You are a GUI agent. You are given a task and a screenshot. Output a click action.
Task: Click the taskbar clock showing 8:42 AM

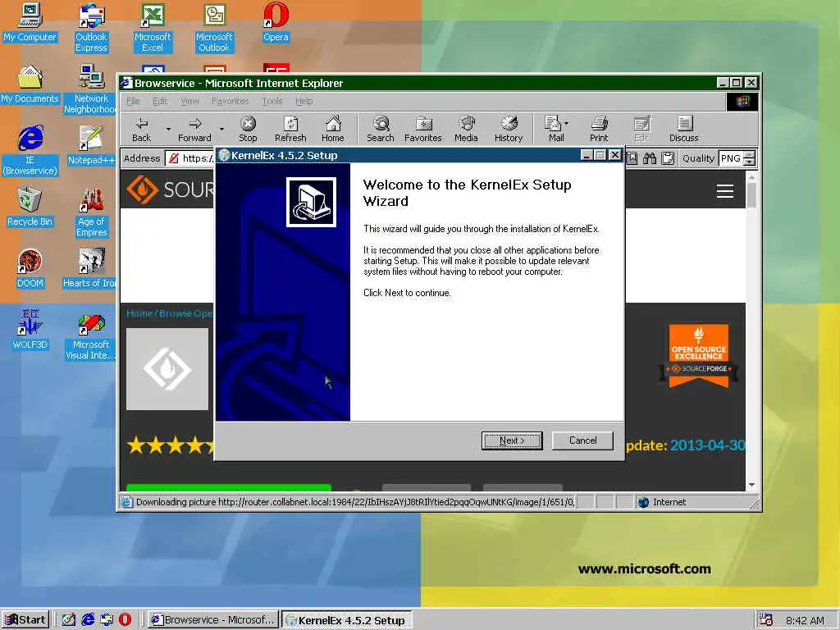coord(804,620)
